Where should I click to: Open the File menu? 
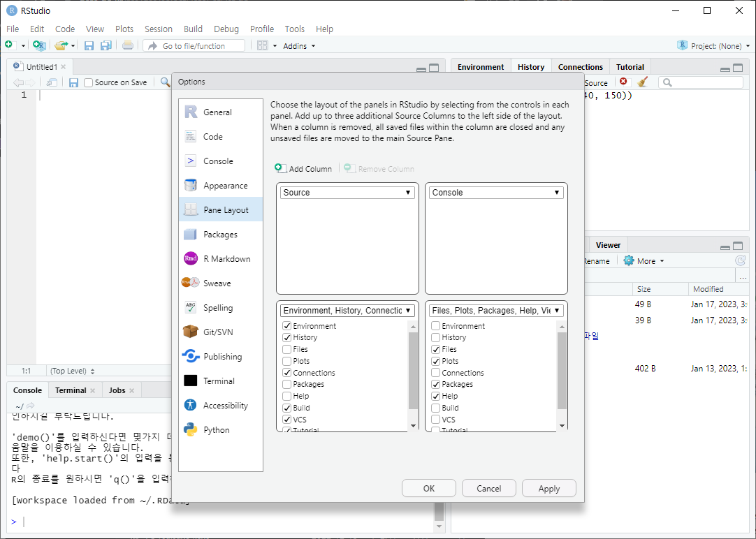click(x=13, y=29)
